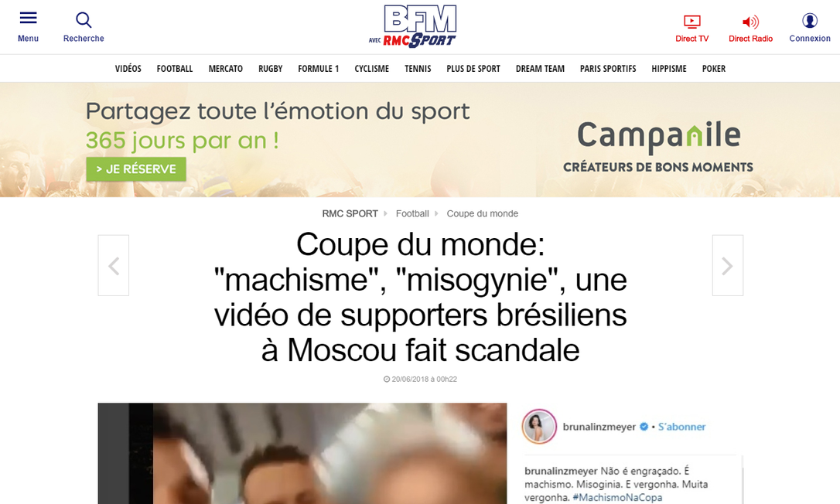Screen dimensions: 840x504
Task: Click the Connexion user icon
Action: click(x=810, y=20)
